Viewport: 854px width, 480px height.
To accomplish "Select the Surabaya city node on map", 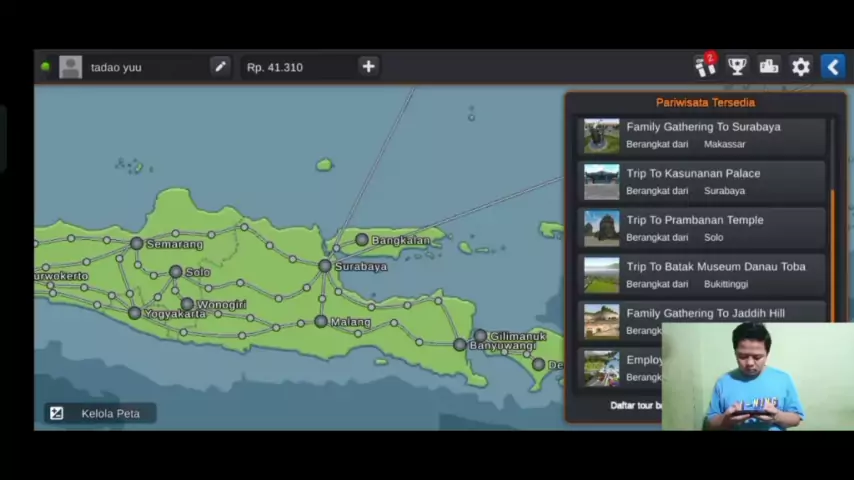I will point(325,266).
